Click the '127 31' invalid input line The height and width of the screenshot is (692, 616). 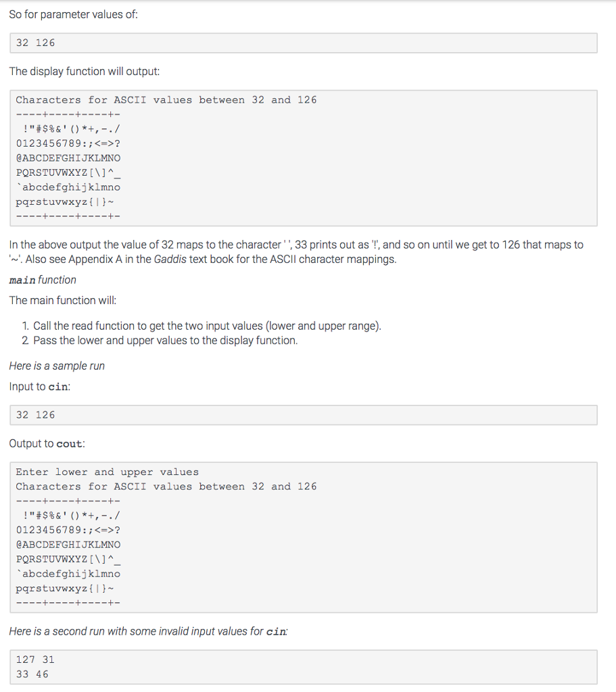click(x=35, y=660)
